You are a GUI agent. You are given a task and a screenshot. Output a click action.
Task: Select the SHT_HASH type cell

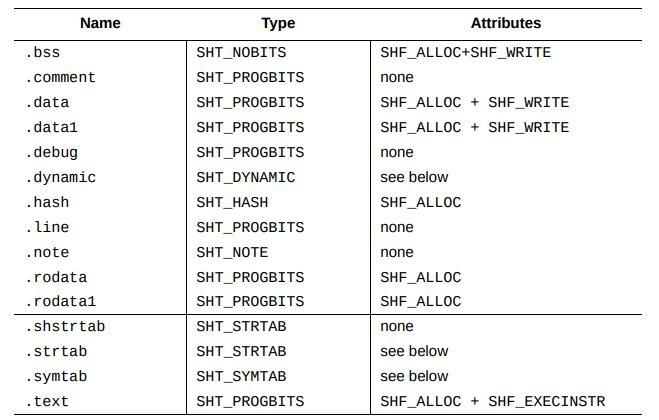pos(232,202)
